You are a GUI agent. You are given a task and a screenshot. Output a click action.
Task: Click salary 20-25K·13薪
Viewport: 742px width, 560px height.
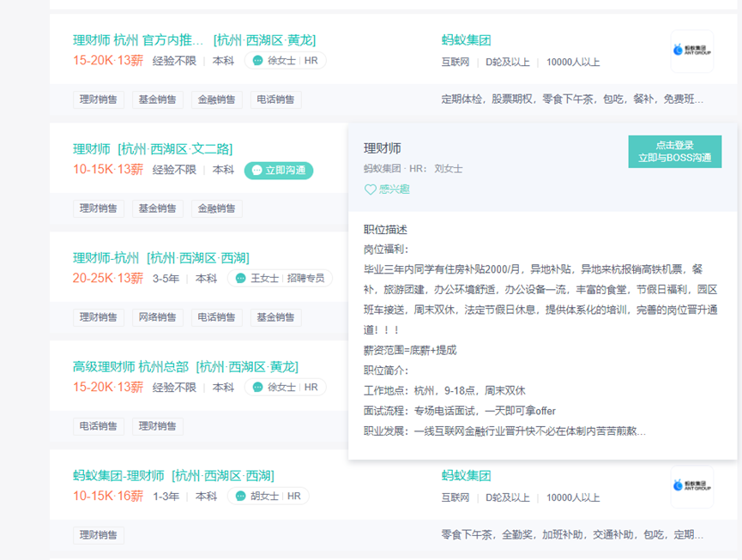pyautogui.click(x=108, y=278)
